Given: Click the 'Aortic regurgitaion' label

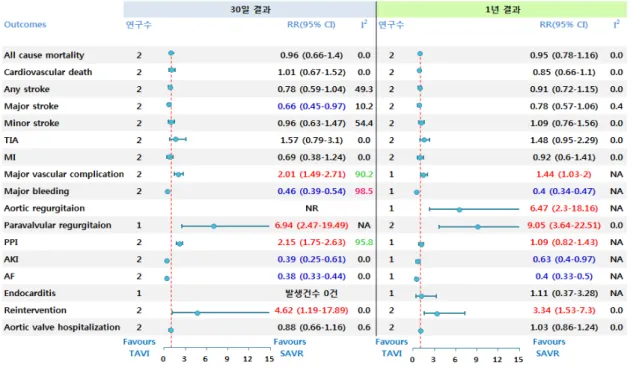Looking at the screenshot, I should 44,208.
